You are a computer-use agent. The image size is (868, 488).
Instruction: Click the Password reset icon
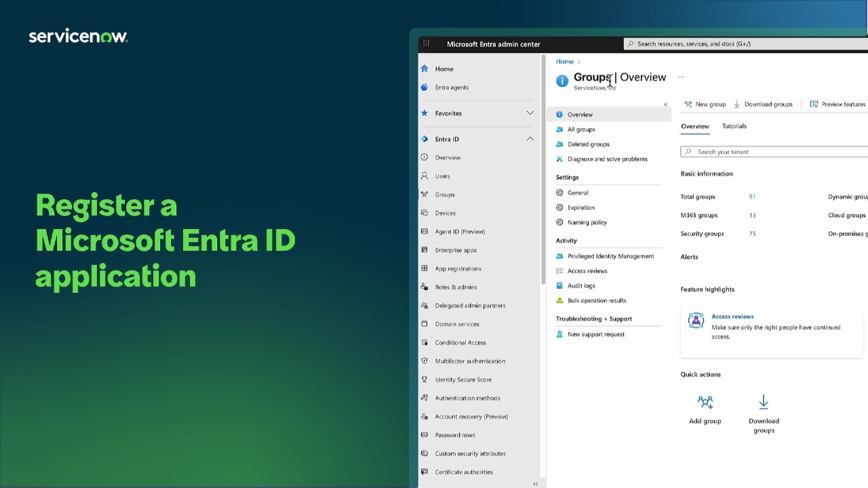[425, 434]
